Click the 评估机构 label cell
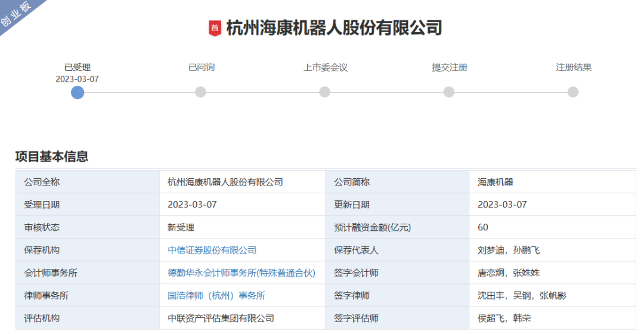 [x=88, y=318]
